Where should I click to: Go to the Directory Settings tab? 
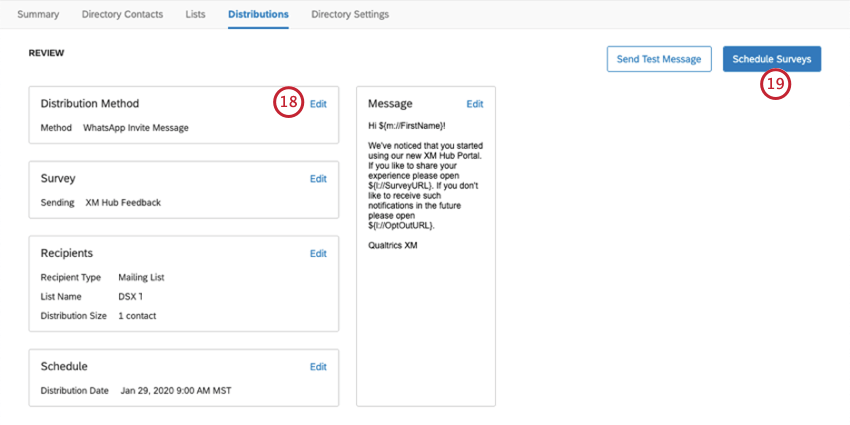pyautogui.click(x=350, y=15)
